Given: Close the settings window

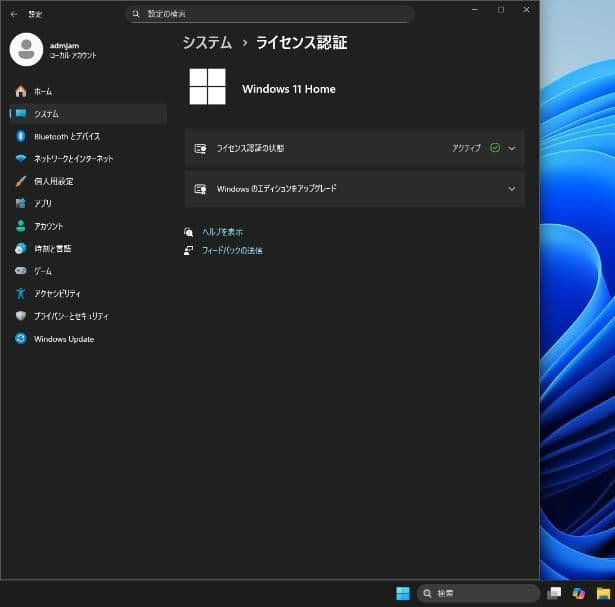Looking at the screenshot, I should [x=526, y=10].
